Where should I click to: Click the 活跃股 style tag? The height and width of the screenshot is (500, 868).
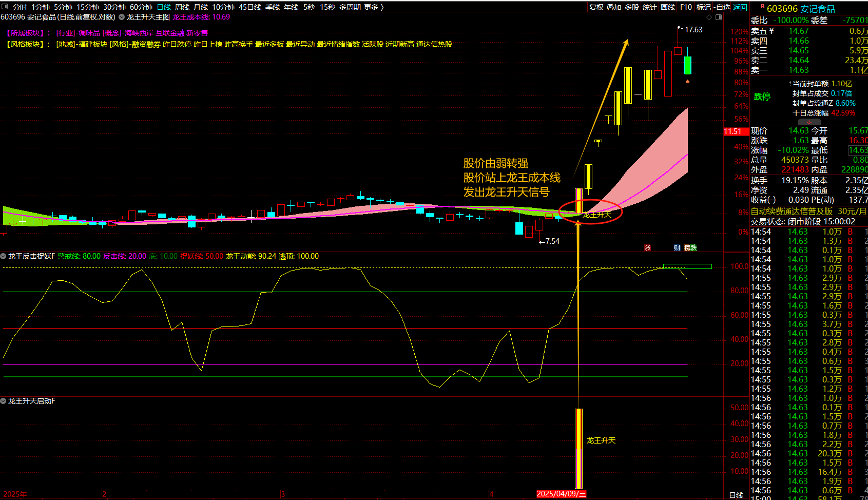click(373, 44)
